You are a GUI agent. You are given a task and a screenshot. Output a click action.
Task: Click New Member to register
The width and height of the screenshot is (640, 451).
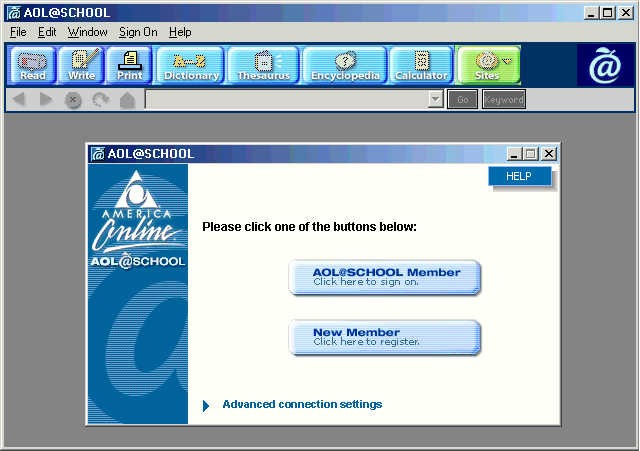(384, 337)
